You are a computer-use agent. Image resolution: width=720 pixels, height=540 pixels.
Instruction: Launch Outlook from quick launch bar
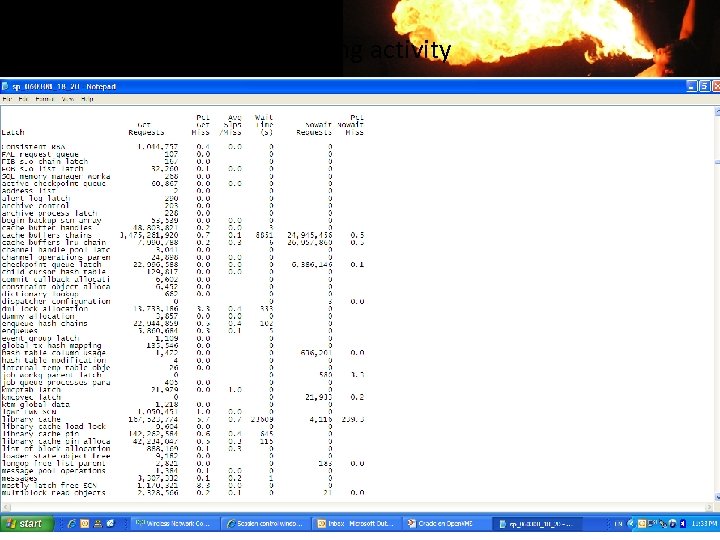[x=84, y=523]
